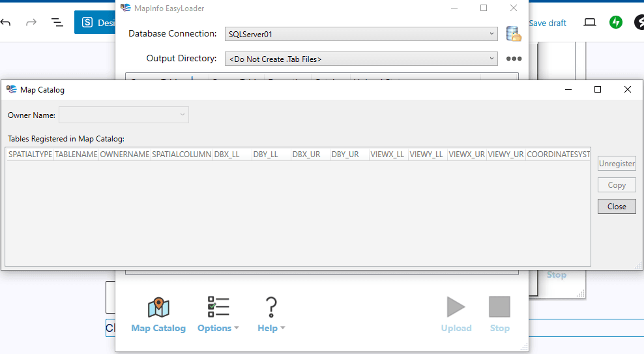This screenshot has height=354, width=644.
Task: Click the gray Stop square icon
Action: click(499, 307)
